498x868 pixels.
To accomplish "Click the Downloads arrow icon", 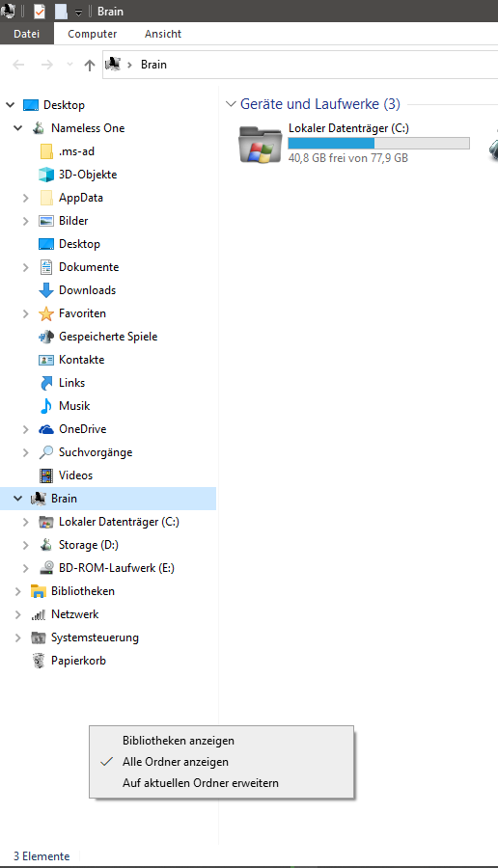I will [46, 290].
